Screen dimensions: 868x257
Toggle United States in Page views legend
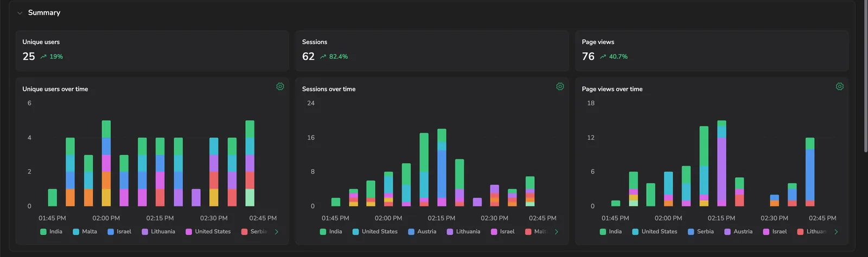point(655,231)
